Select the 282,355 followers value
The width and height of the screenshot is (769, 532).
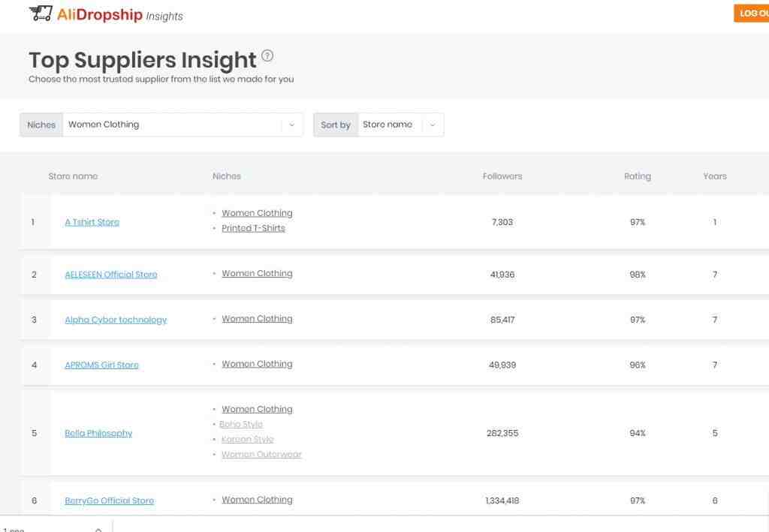point(502,433)
